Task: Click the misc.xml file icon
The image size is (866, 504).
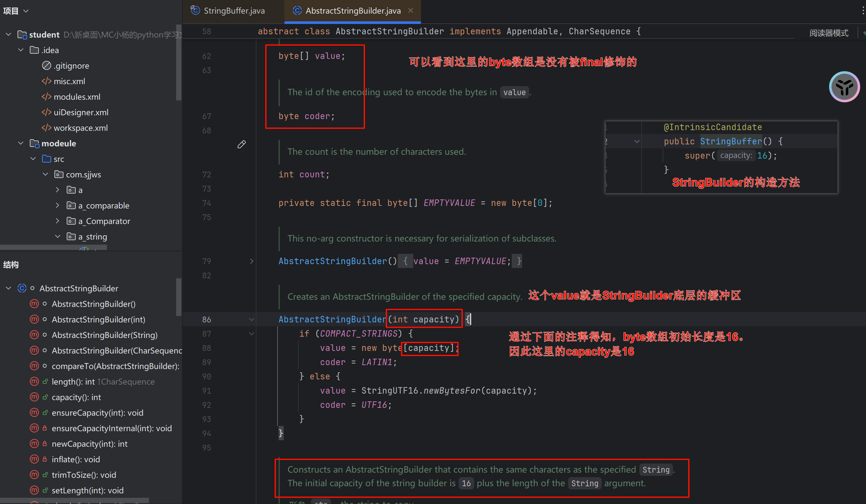Action: 46,81
